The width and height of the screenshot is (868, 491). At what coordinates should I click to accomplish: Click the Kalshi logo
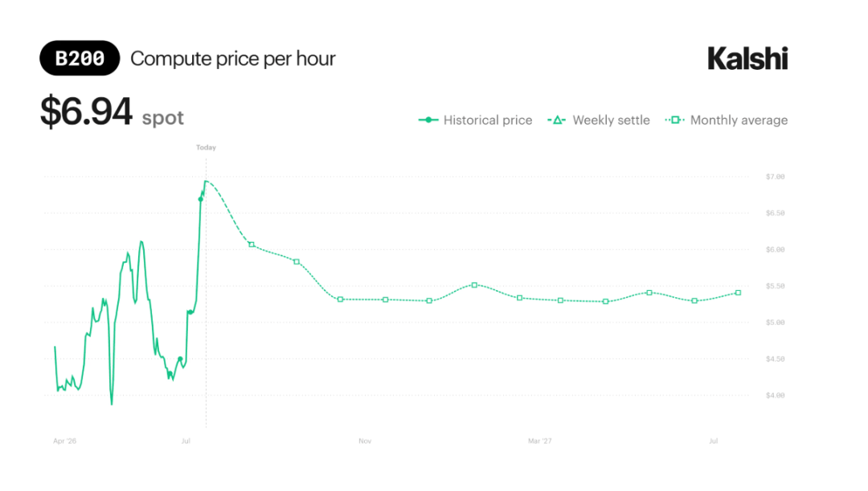747,58
